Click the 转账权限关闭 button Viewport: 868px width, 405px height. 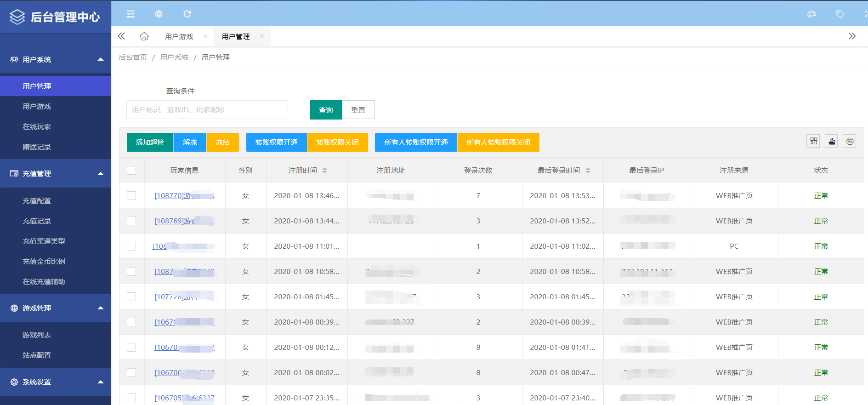pyautogui.click(x=338, y=142)
